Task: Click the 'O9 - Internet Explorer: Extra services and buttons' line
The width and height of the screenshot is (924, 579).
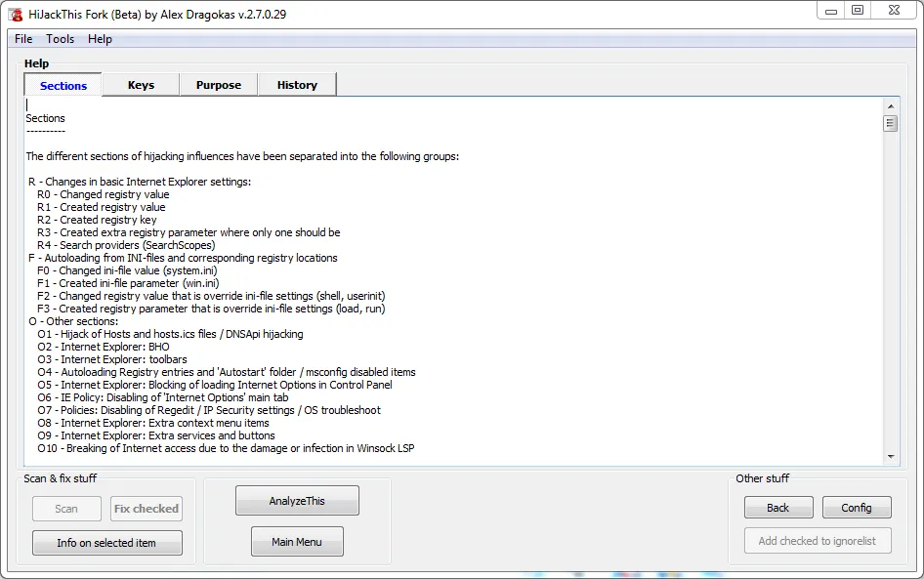Action: tap(156, 435)
